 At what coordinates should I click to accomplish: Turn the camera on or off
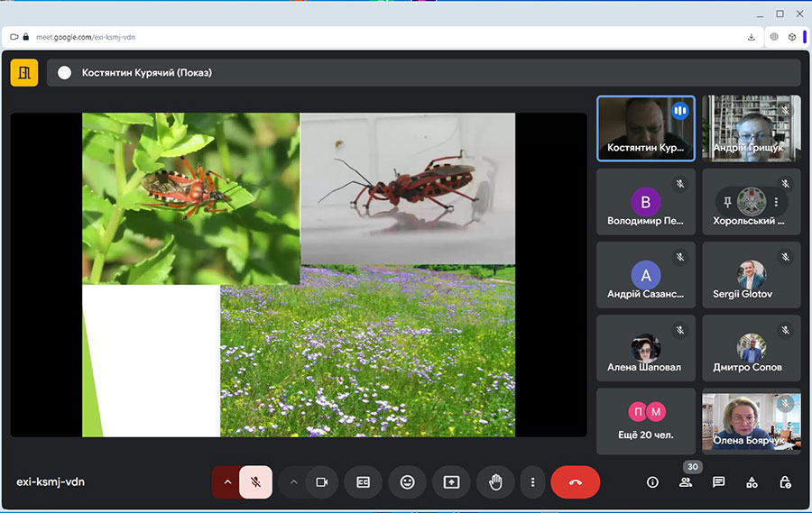(x=322, y=482)
